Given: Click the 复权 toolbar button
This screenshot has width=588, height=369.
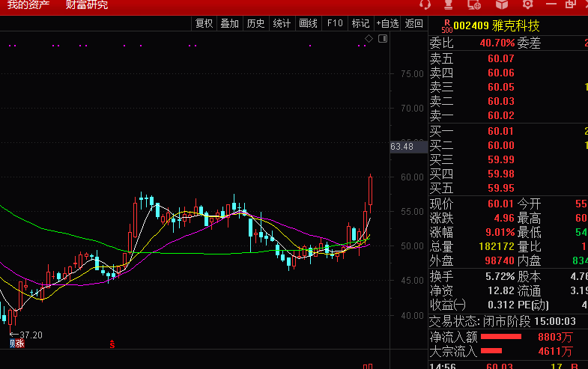Looking at the screenshot, I should [204, 24].
